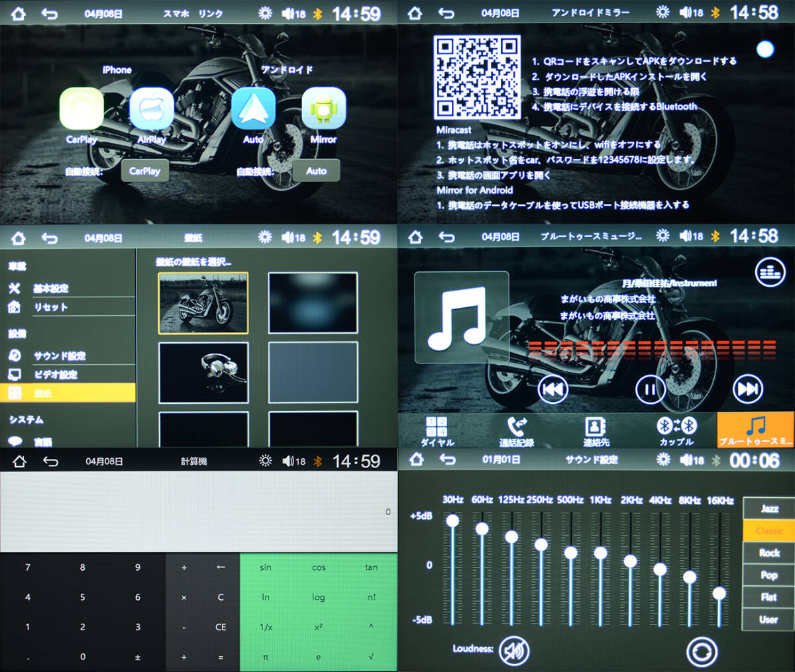Go back from アンドロイドミラー screen
Image resolution: width=795 pixels, height=672 pixels.
tap(447, 13)
